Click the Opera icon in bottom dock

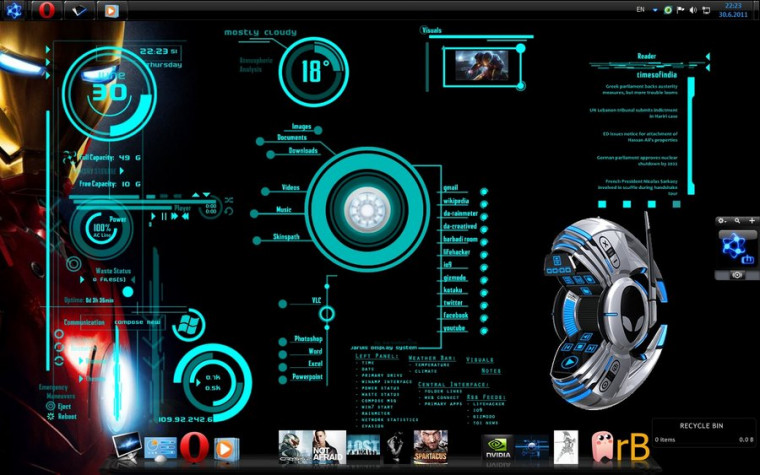point(194,447)
